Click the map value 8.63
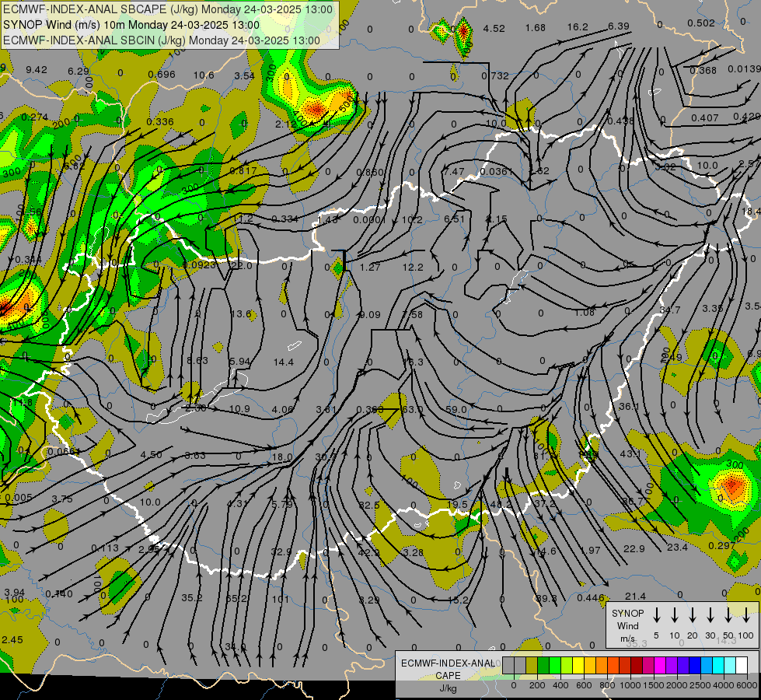761x700 pixels. [x=197, y=361]
